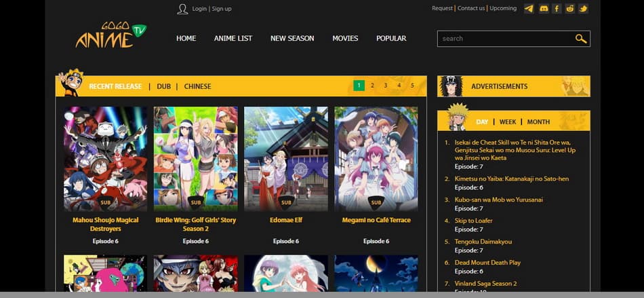This screenshot has height=298, width=644.
Task: Open Skip to Loafer from ranking list
Action: pos(473,221)
